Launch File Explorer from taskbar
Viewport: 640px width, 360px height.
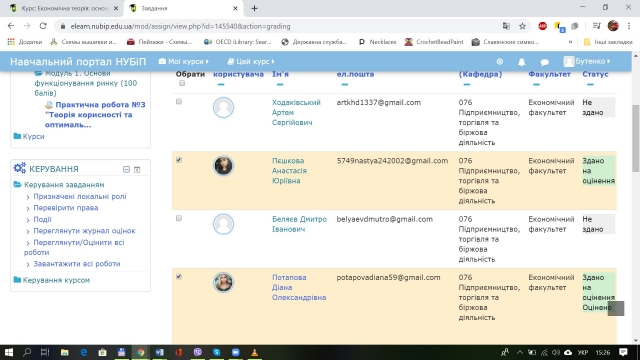[64, 352]
